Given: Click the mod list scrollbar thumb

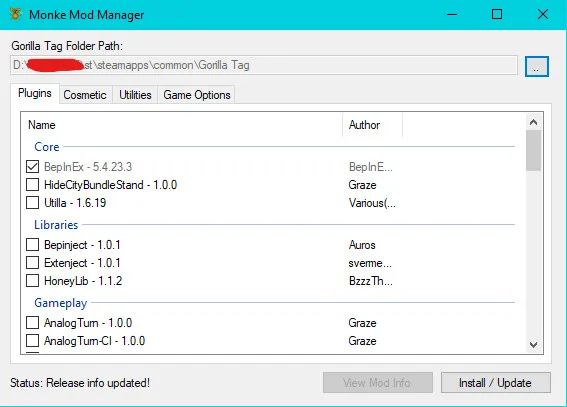Looking at the screenshot, I should coord(533,150).
